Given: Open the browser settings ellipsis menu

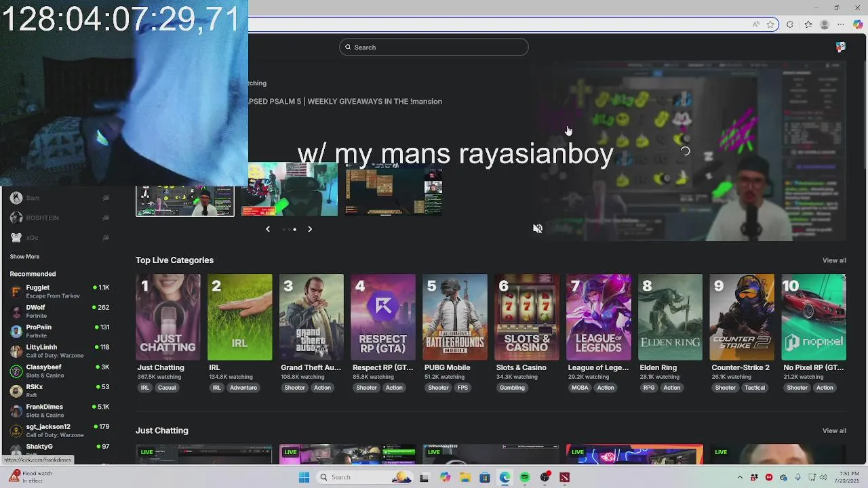Looking at the screenshot, I should [x=841, y=24].
